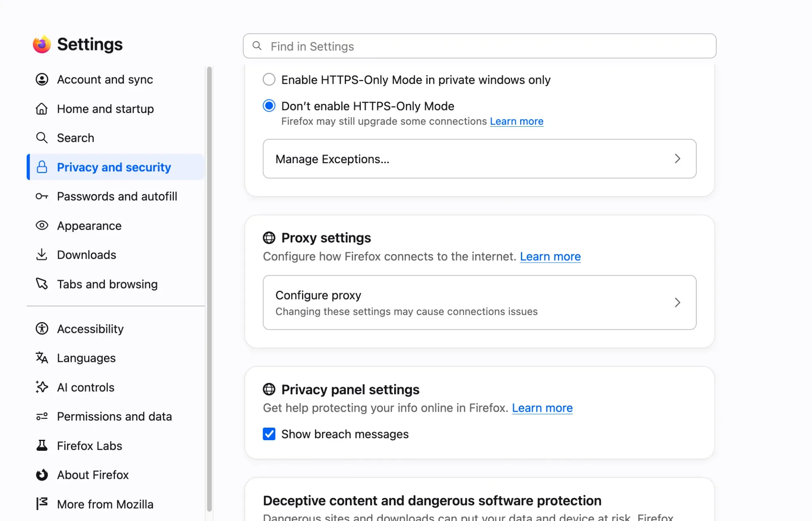Screen dimensions: 812x521
Task: Open Configure proxy chevron arrow
Action: pyautogui.click(x=677, y=303)
